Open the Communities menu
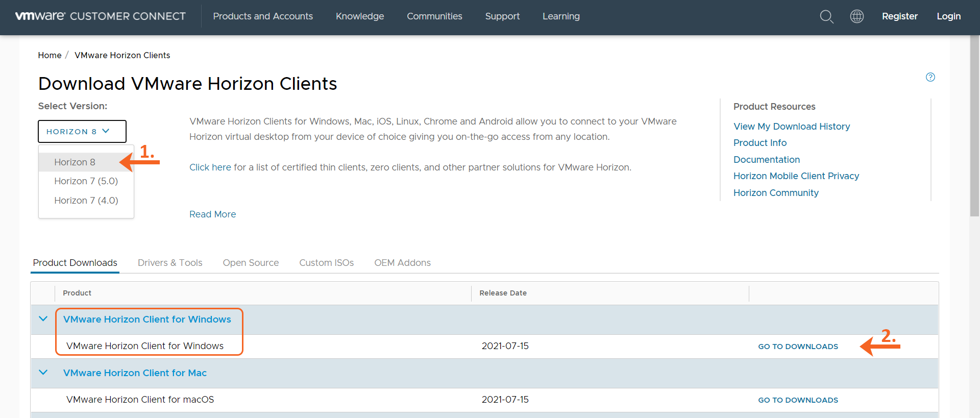980x418 pixels. click(x=434, y=16)
